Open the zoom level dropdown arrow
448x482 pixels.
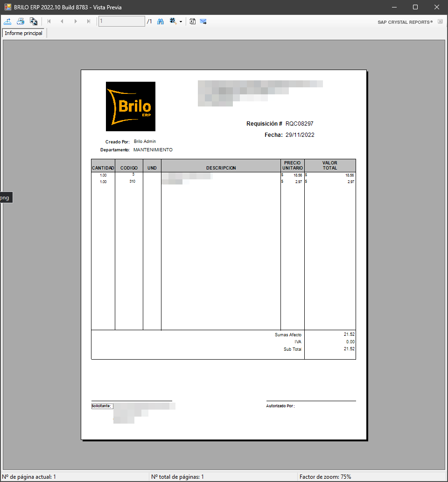[181, 21]
